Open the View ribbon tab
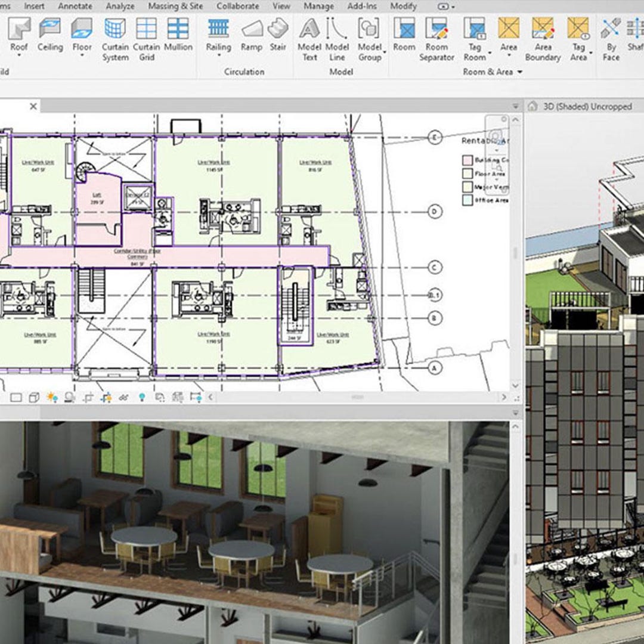 click(281, 6)
